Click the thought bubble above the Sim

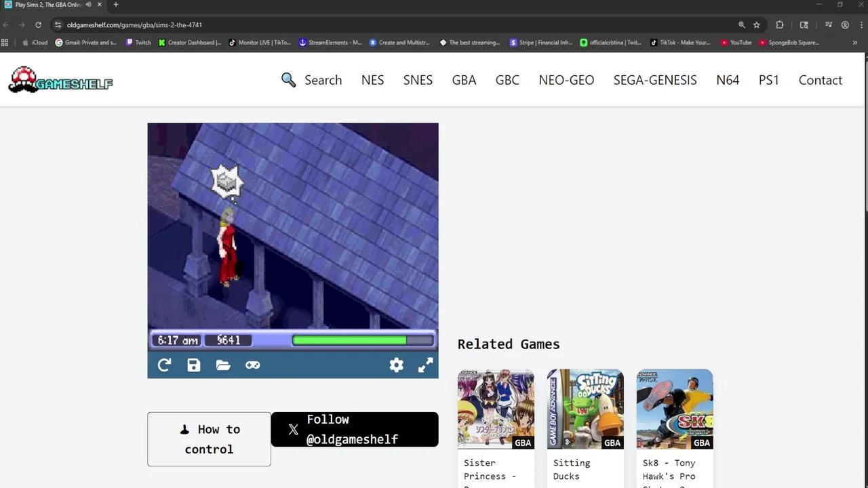point(226,182)
